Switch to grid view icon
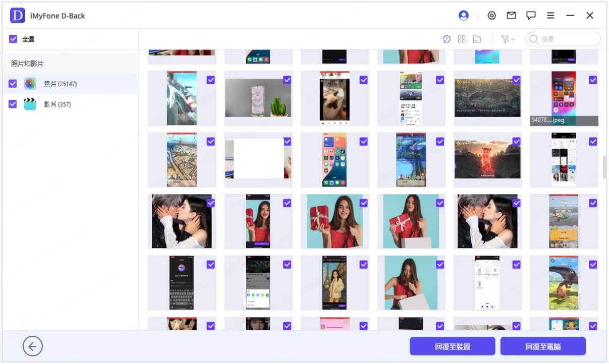 click(x=462, y=39)
